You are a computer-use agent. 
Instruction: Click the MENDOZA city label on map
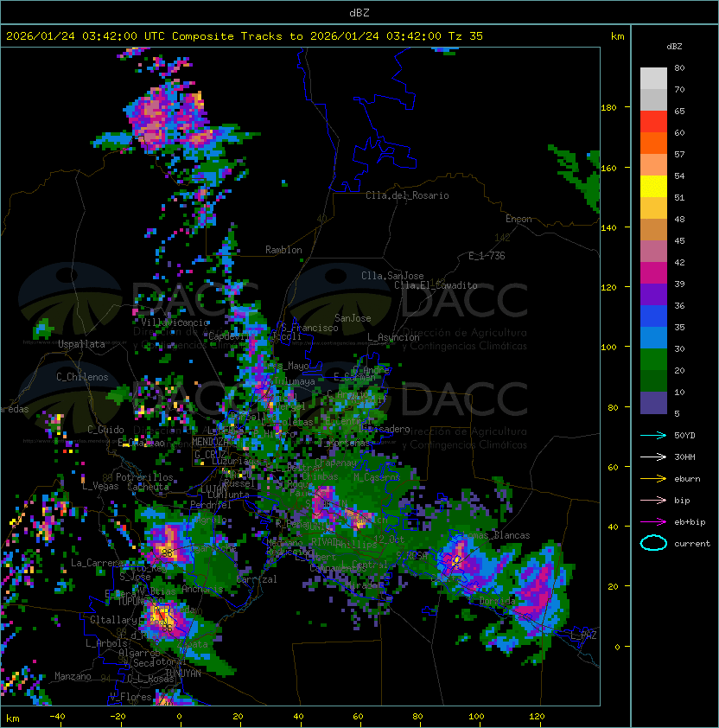(210, 442)
